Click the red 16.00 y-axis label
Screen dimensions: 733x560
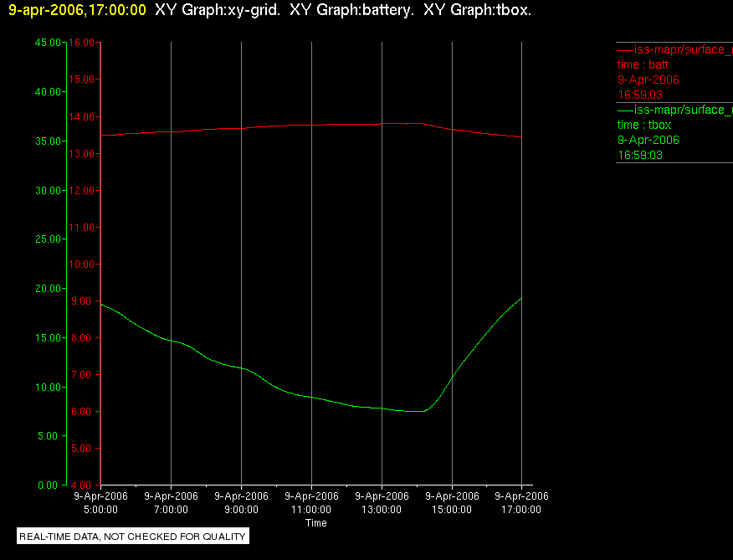82,43
